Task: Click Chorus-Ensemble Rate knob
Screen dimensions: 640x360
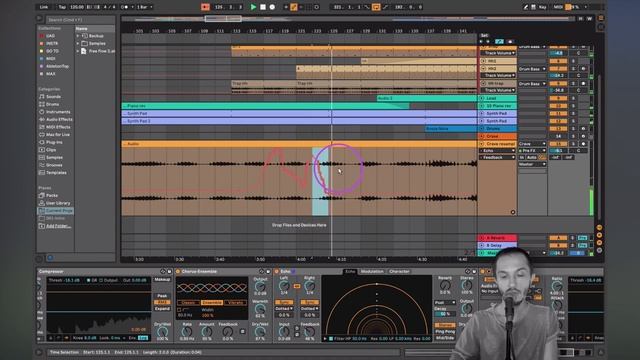Action: pos(187,332)
